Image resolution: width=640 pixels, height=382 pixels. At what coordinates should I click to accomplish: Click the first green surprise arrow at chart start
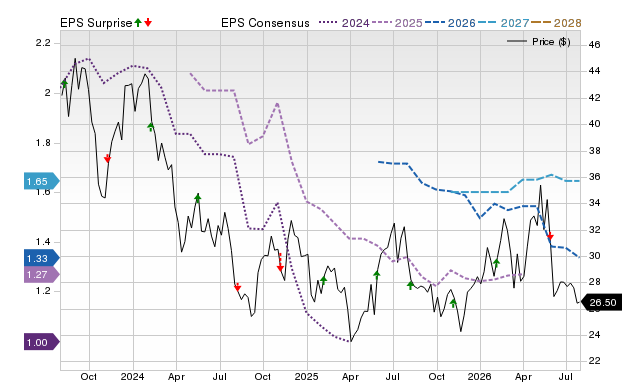pyautogui.click(x=64, y=84)
